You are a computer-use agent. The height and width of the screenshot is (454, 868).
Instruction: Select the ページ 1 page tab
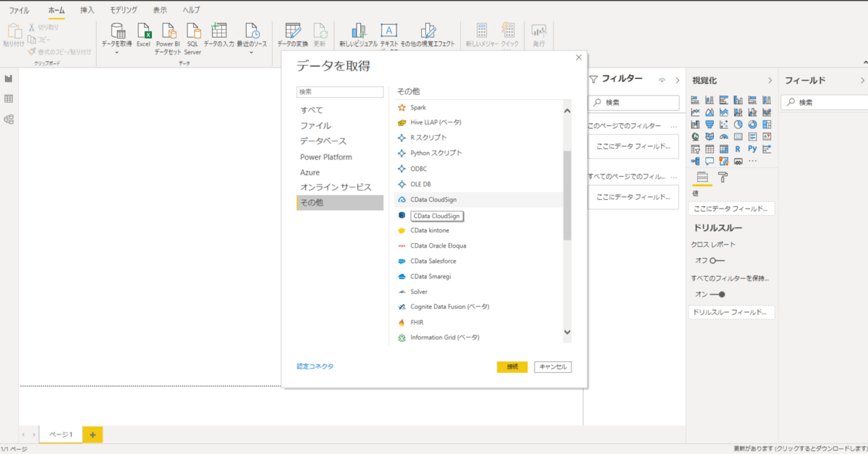pyautogui.click(x=61, y=434)
